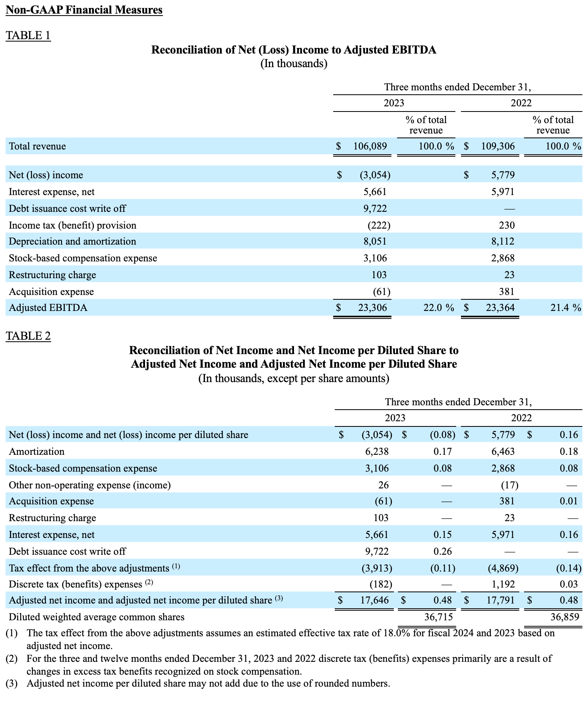
Task: Click footnote (3) about rounded numbers
Action: click(198, 683)
